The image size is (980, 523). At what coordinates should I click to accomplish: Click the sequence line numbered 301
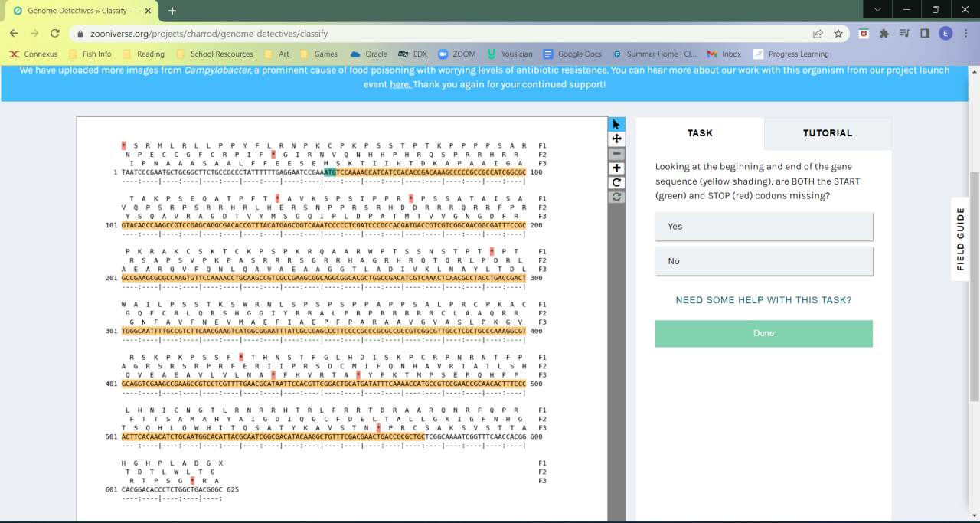(x=324, y=331)
